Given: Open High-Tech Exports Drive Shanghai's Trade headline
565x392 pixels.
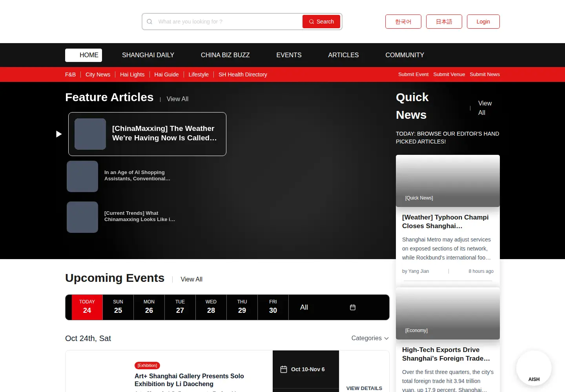Looking at the screenshot, I should pos(446,354).
